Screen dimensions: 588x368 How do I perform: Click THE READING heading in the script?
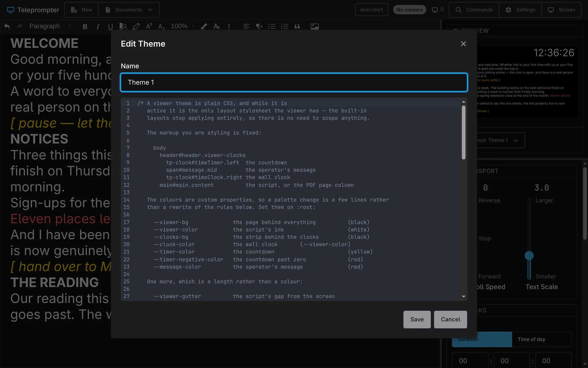pyautogui.click(x=55, y=283)
